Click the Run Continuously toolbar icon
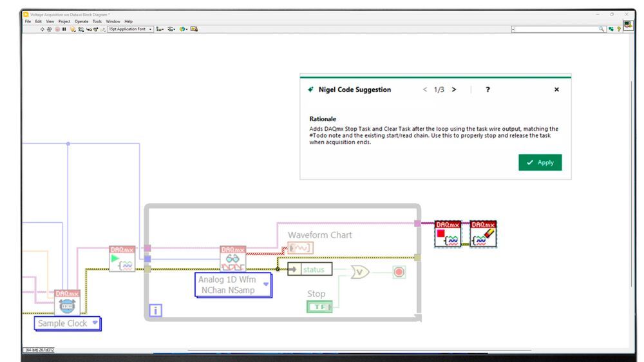Viewport: 644px width, 362px height. (50, 29)
